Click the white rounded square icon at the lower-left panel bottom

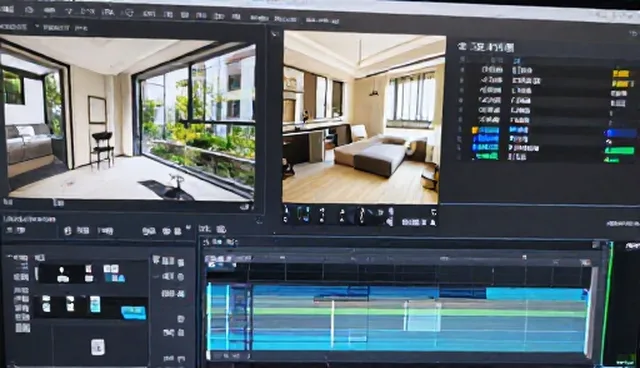(x=98, y=347)
